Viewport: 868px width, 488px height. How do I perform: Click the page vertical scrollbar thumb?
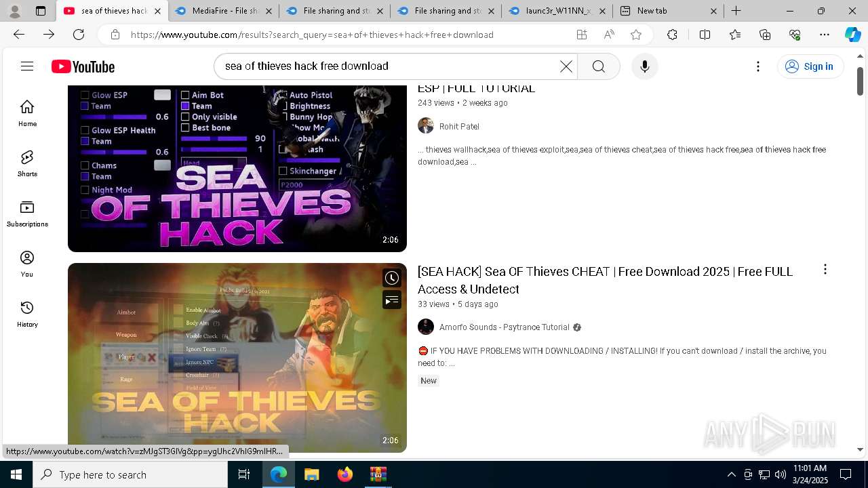click(x=861, y=81)
